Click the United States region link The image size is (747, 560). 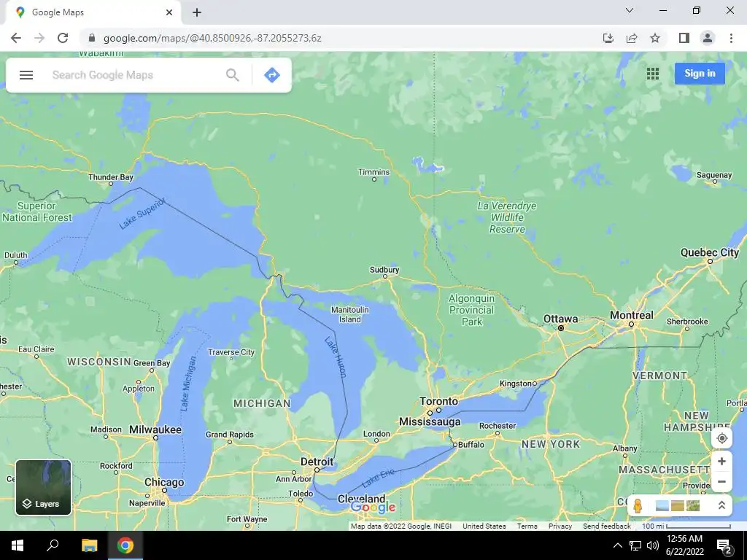coord(484,526)
